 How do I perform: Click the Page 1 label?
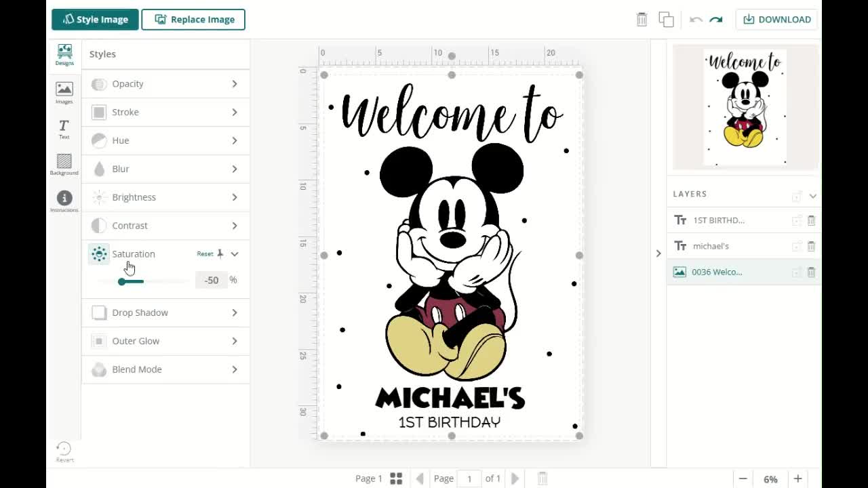point(369,479)
